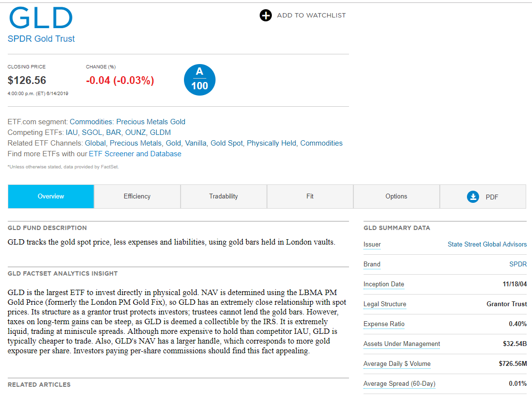
Task: Click the Assets Under Management label
Action: (x=402, y=344)
